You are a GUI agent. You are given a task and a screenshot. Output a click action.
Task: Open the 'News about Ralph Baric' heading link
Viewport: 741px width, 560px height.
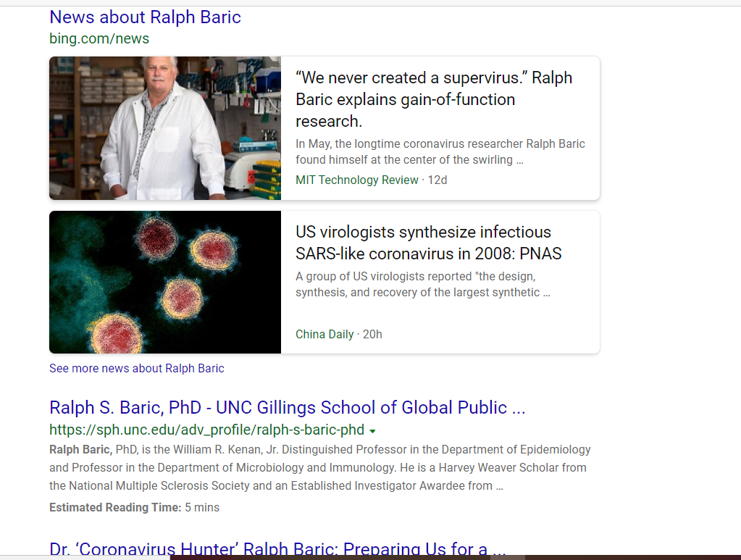coord(145,17)
